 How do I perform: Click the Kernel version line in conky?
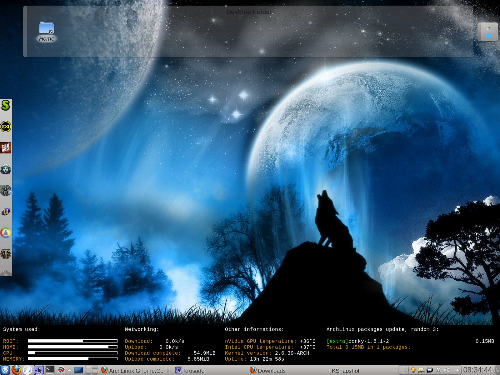267,353
